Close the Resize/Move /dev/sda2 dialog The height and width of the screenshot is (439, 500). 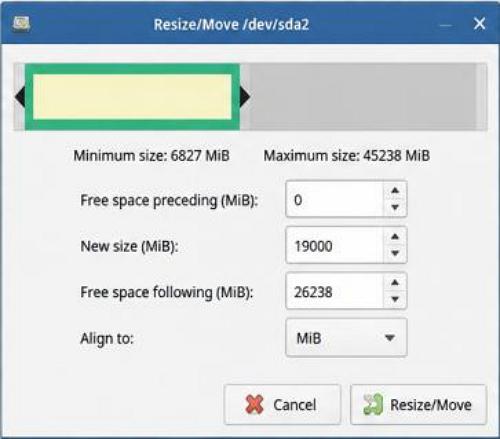[x=479, y=24]
